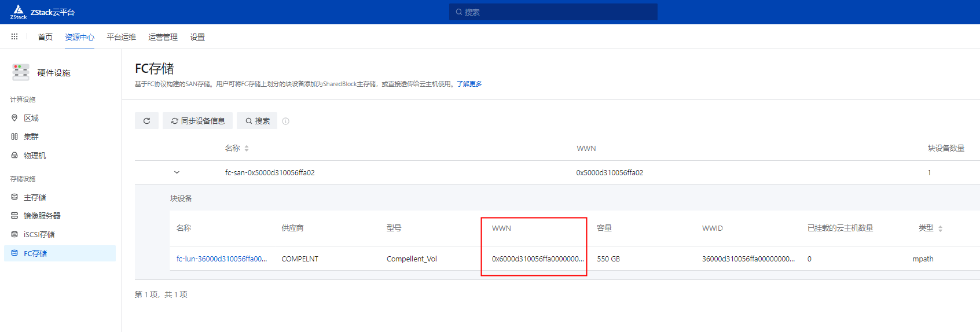Select 主存储 in the sidebar

[35, 197]
